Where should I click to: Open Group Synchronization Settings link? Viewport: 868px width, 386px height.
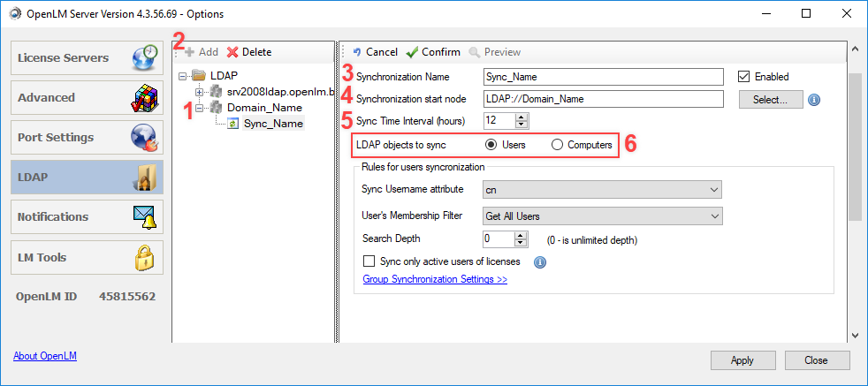click(x=435, y=280)
